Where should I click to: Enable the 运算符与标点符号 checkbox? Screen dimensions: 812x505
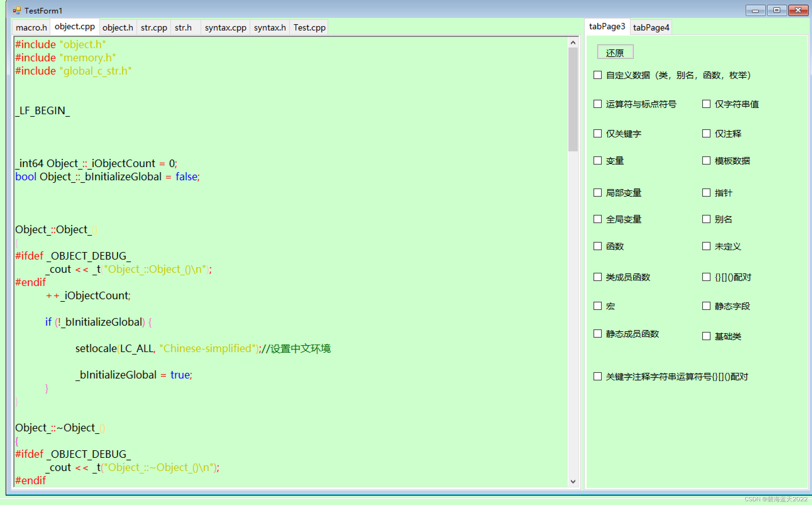(598, 104)
